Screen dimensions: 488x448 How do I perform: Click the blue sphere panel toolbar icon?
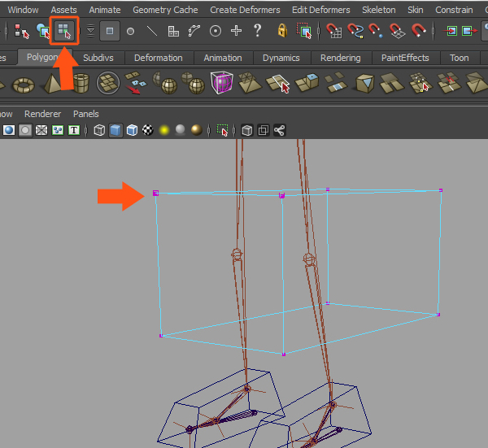(9, 130)
